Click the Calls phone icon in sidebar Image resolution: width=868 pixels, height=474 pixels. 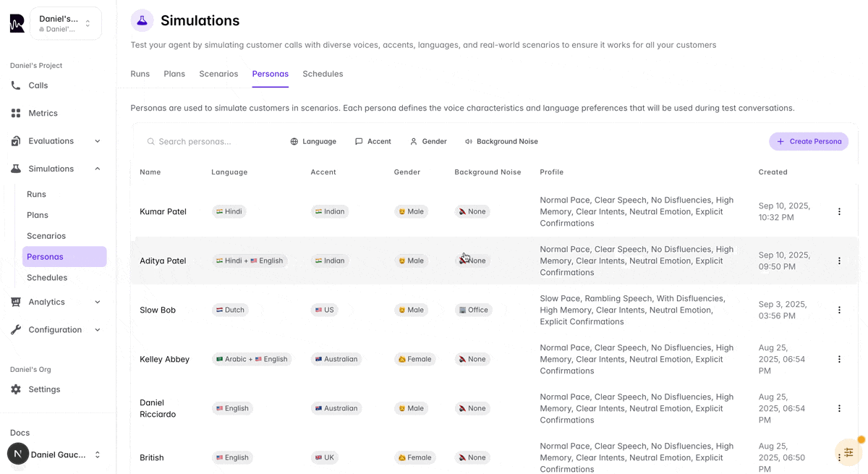[16, 85]
